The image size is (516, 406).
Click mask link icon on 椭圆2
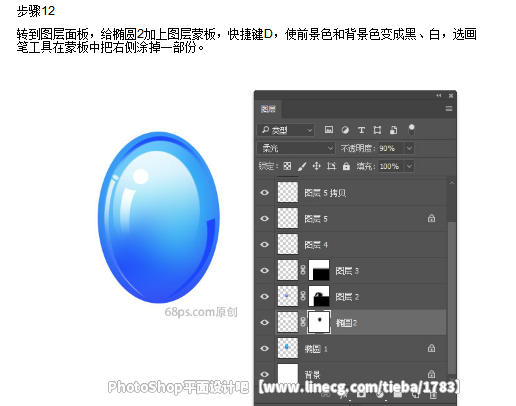pos(303,322)
